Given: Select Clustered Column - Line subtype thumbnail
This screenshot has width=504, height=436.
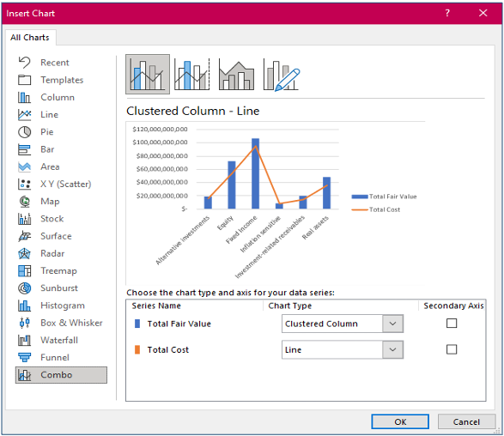Looking at the screenshot, I should pos(148,74).
